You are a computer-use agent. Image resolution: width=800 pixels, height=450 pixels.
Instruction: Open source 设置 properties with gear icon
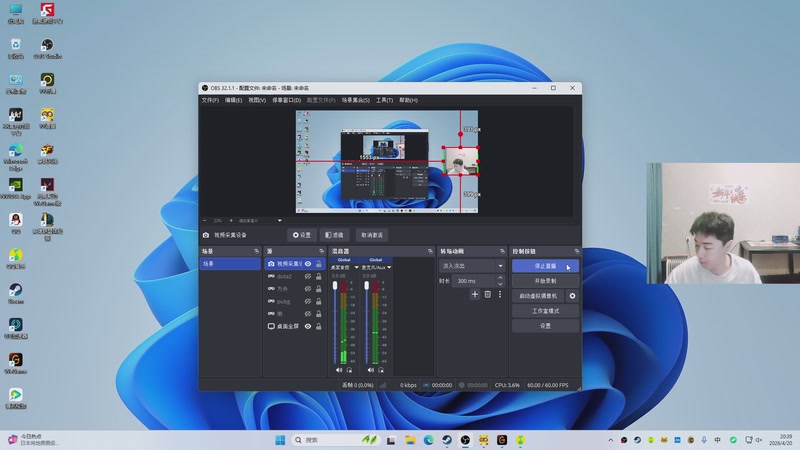tap(302, 235)
